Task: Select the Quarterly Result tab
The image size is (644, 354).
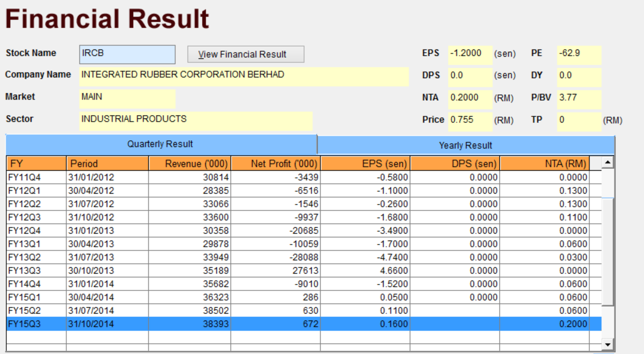Action: [x=161, y=144]
